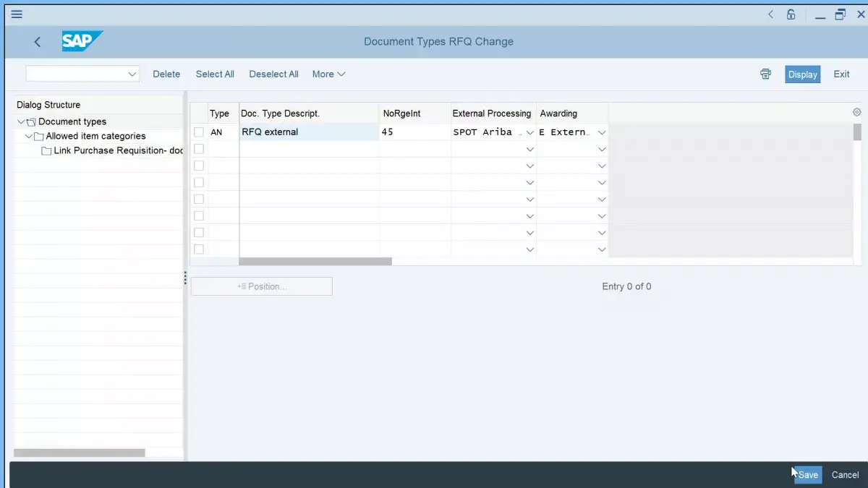Viewport: 868px width, 488px height.
Task: Click the NoRgeInt column header
Action: tap(402, 114)
